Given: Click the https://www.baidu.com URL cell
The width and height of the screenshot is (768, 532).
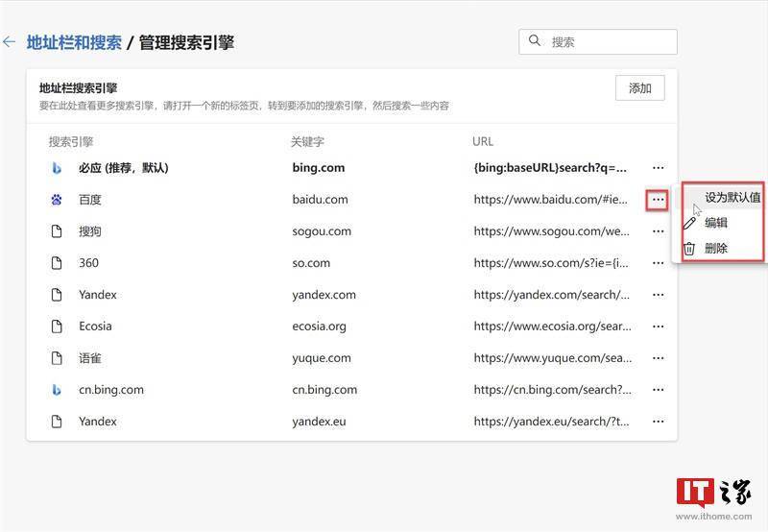Looking at the screenshot, I should [550, 200].
